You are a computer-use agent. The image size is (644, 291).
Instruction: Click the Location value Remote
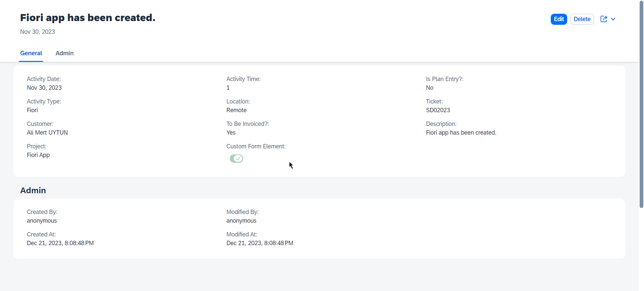tap(236, 110)
